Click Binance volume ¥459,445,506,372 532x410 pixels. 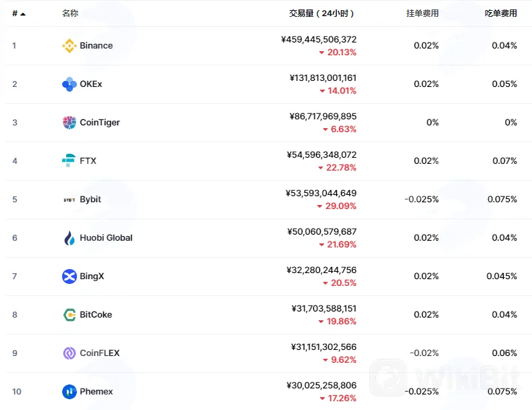(319, 39)
